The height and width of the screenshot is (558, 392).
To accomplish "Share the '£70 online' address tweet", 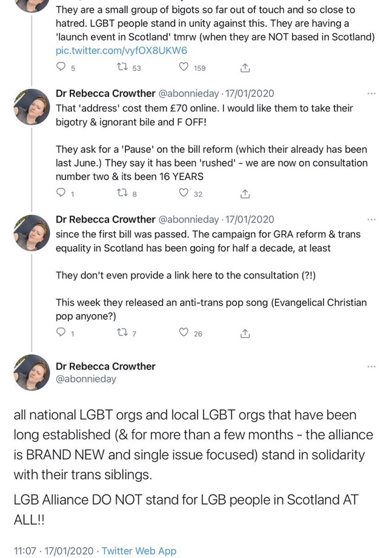I will tap(245, 193).
